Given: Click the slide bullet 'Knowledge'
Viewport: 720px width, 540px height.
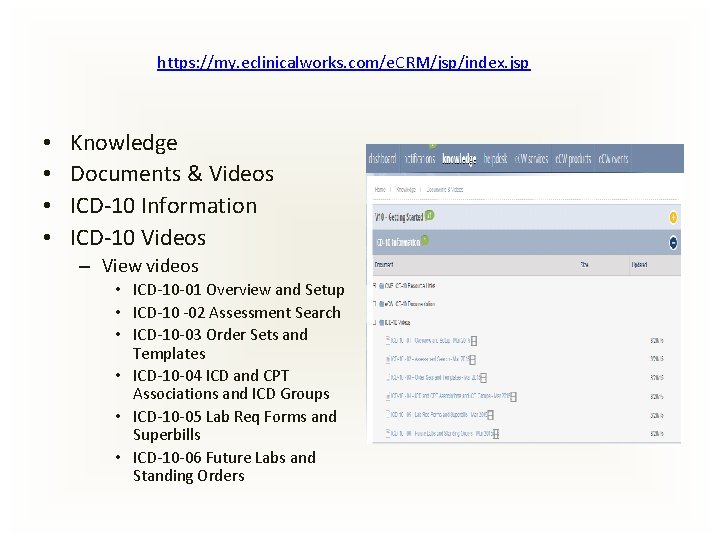Looking at the screenshot, I should pyautogui.click(x=124, y=143).
